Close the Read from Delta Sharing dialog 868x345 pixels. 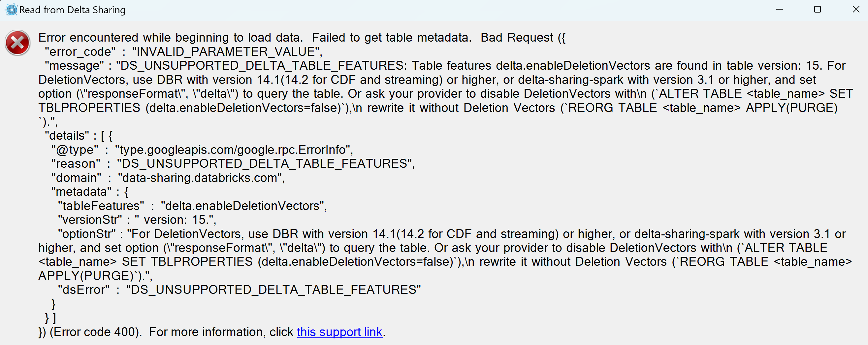(x=856, y=10)
